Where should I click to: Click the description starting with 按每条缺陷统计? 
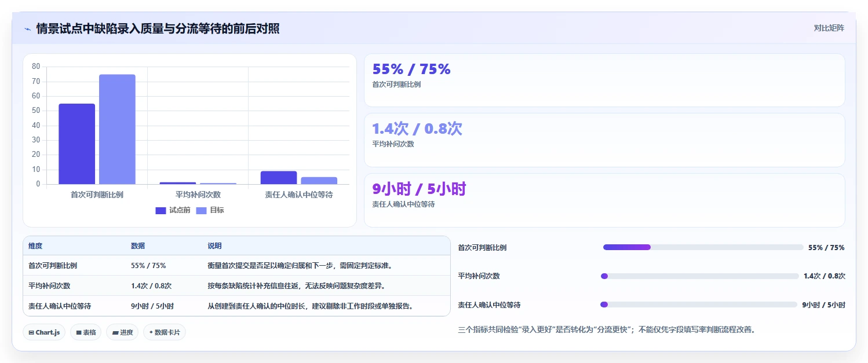point(297,286)
